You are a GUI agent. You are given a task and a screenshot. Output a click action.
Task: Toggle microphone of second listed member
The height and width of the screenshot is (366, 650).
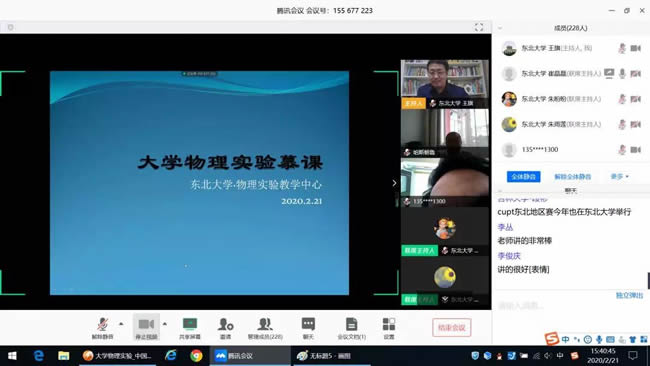point(622,74)
